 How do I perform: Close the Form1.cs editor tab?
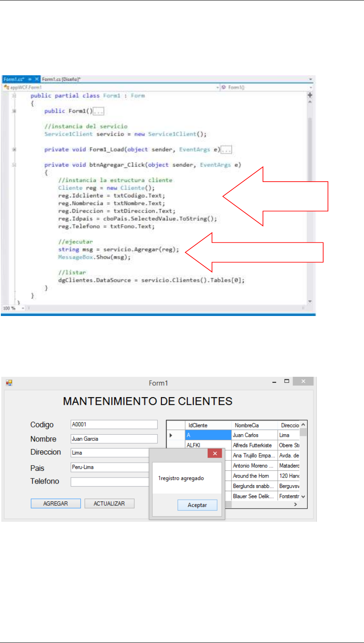(x=37, y=79)
